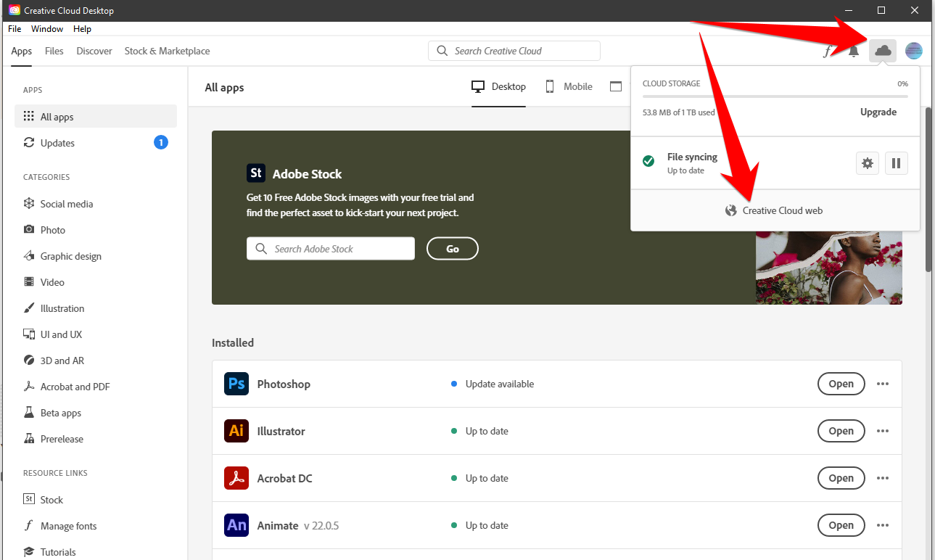Open the File menu
Image resolution: width=935 pixels, height=560 pixels.
point(15,29)
